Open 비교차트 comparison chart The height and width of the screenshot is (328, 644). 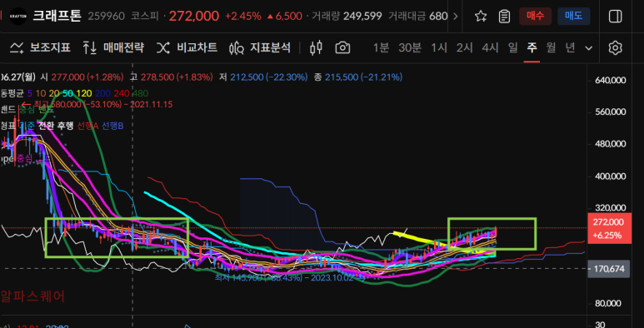(187, 47)
